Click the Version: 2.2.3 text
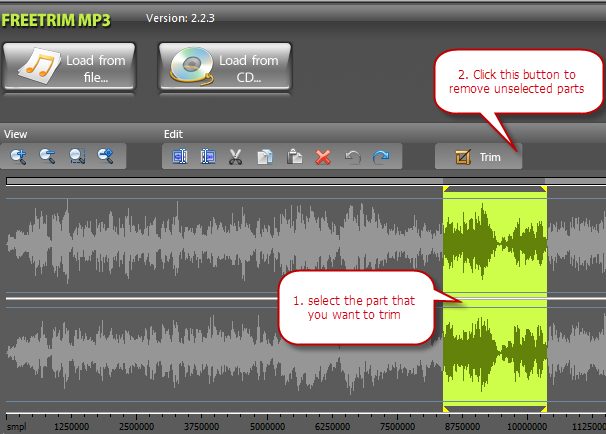The width and height of the screenshot is (606, 434). [x=180, y=18]
